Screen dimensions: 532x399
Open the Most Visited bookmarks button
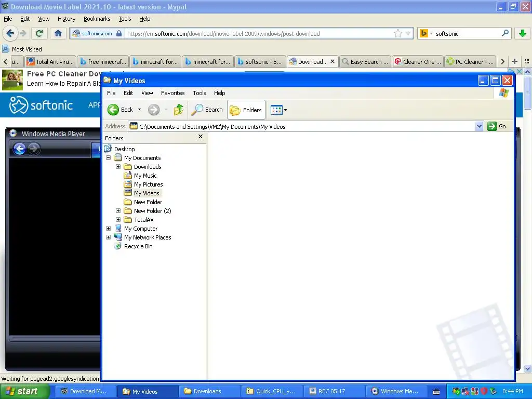22,49
